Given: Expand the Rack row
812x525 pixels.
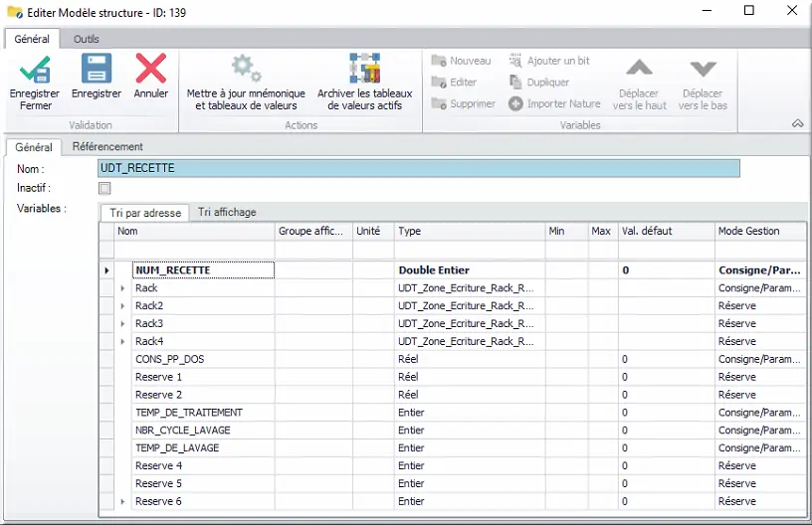Looking at the screenshot, I should (122, 288).
